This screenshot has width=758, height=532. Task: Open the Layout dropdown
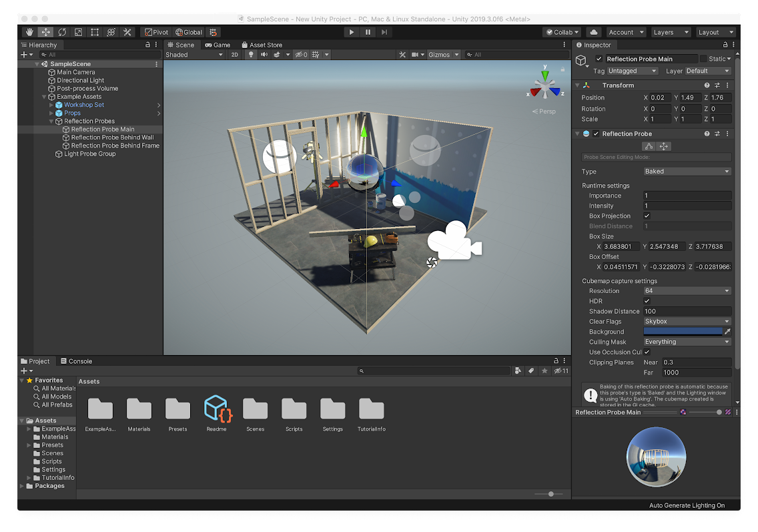point(715,32)
